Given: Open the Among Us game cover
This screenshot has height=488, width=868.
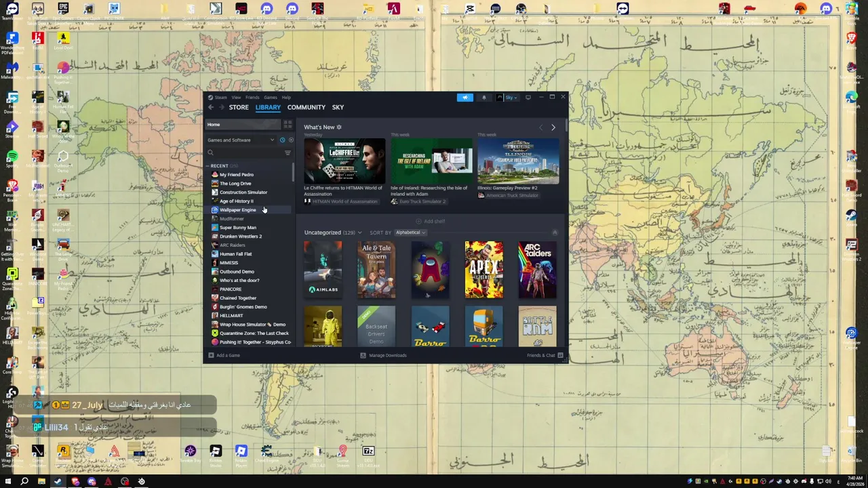Looking at the screenshot, I should 430,269.
